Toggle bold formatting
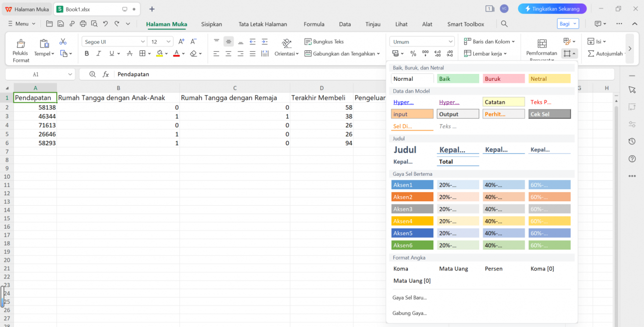Screen dimensions: 644x327 click(x=87, y=53)
